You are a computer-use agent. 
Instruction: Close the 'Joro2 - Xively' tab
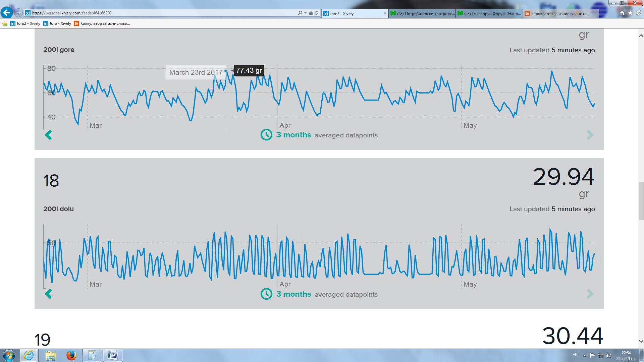pyautogui.click(x=385, y=13)
